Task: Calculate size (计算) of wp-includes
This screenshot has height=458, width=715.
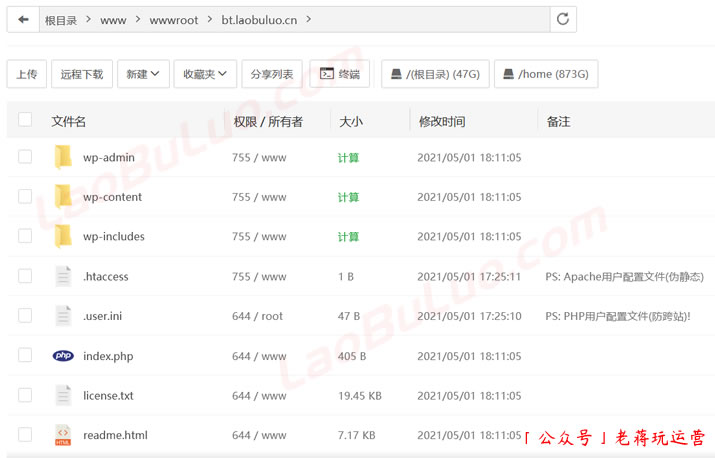Action: tap(348, 237)
